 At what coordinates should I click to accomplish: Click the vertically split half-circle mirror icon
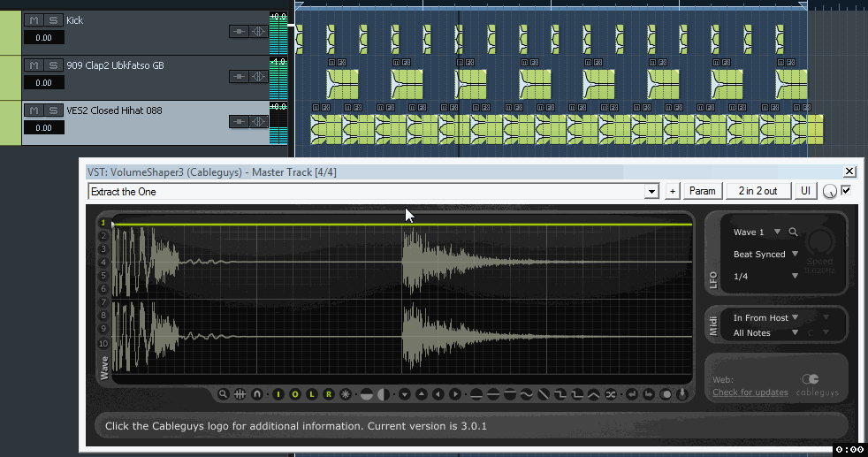383,394
